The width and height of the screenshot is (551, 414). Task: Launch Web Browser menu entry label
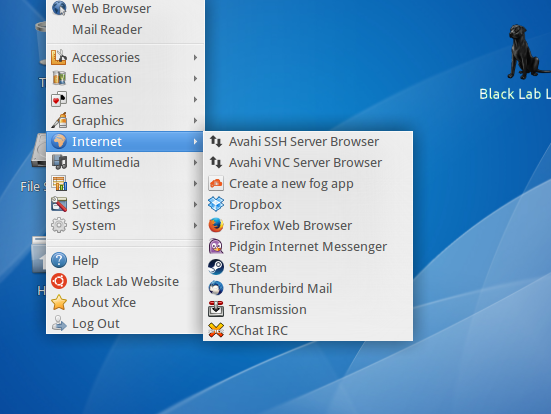tap(111, 8)
